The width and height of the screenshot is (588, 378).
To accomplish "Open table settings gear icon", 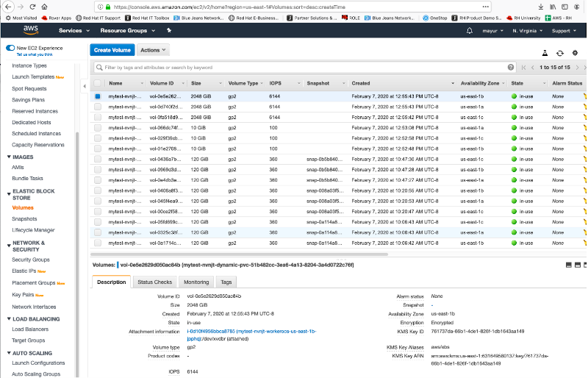I will point(575,53).
